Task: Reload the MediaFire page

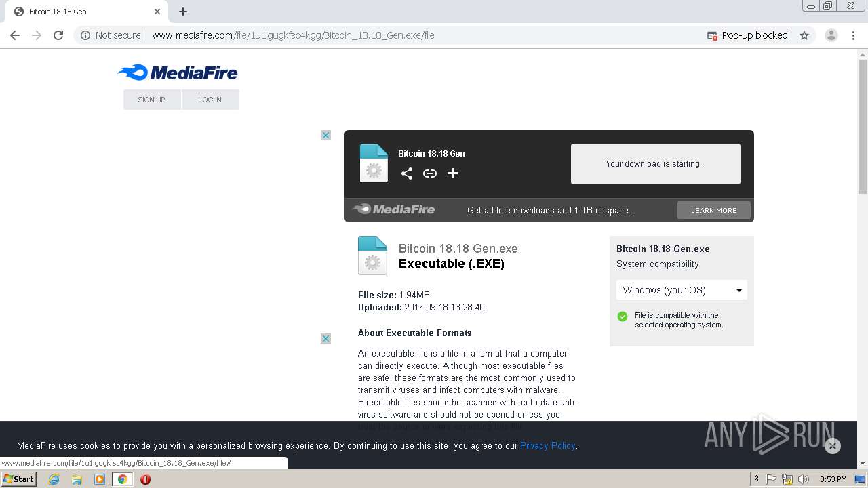Action: 58,35
